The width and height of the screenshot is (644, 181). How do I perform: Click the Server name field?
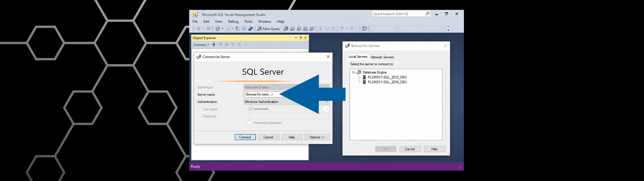point(286,94)
